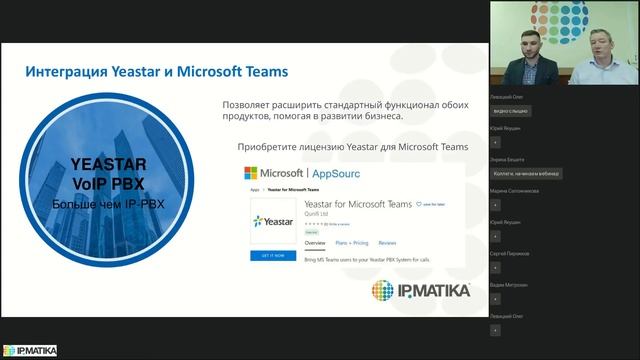Click the IP.MATIKA logo on the slide

421,291
